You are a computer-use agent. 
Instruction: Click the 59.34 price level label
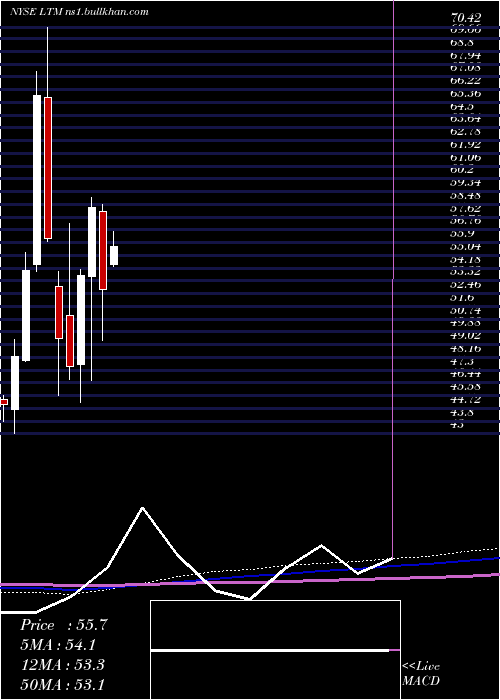(466, 183)
